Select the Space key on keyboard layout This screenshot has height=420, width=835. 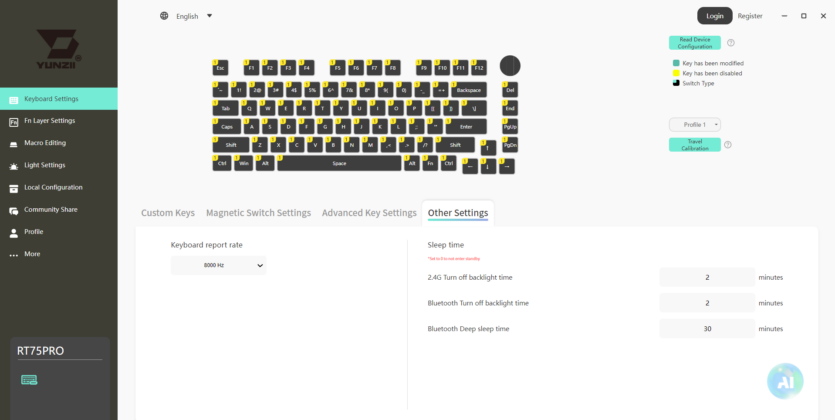click(339, 163)
